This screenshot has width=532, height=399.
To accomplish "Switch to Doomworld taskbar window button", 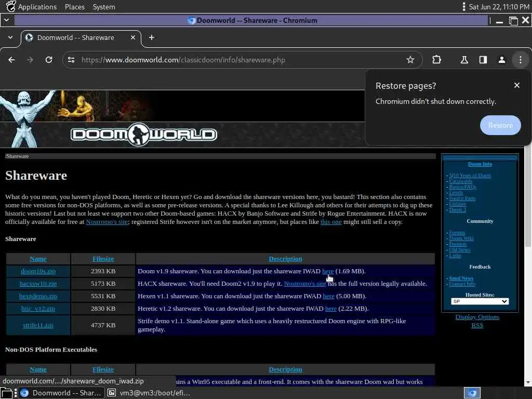I will click(61, 393).
